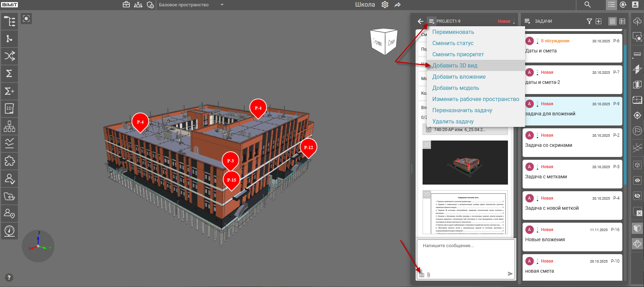644x287 pixels.
Task: Click the P-12 marker on the building
Action: 308,147
